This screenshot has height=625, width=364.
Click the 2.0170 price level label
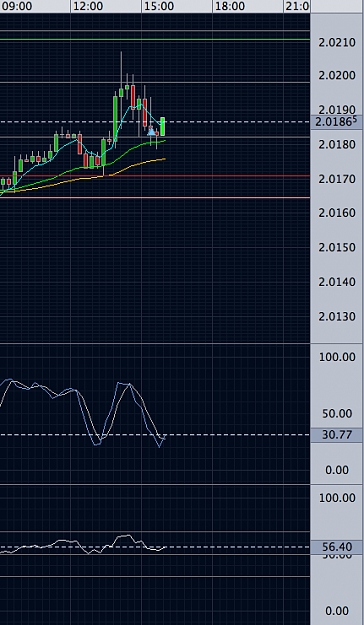pyautogui.click(x=337, y=179)
